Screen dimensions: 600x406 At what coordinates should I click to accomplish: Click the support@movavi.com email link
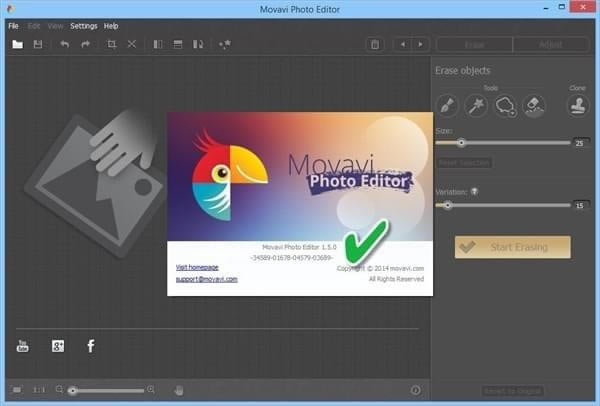point(206,279)
